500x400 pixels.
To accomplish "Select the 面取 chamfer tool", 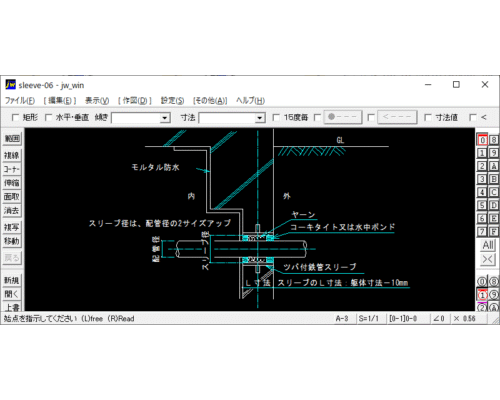I will (12, 197).
